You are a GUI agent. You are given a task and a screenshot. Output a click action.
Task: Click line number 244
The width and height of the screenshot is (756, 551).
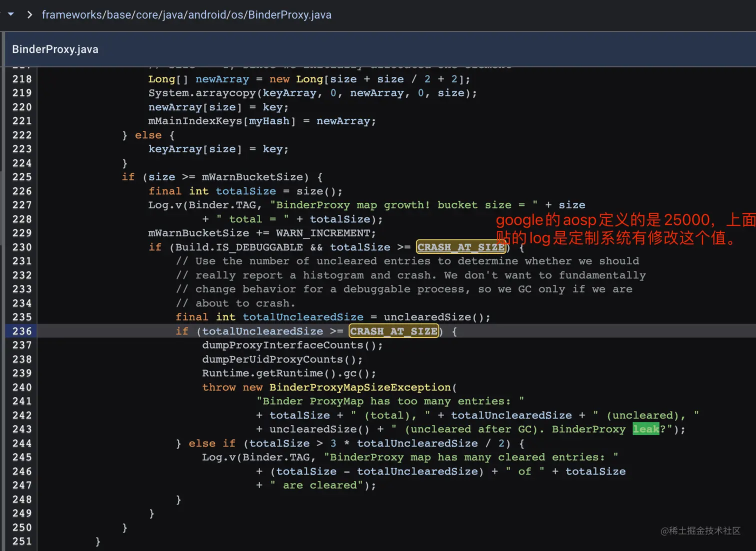pos(22,443)
